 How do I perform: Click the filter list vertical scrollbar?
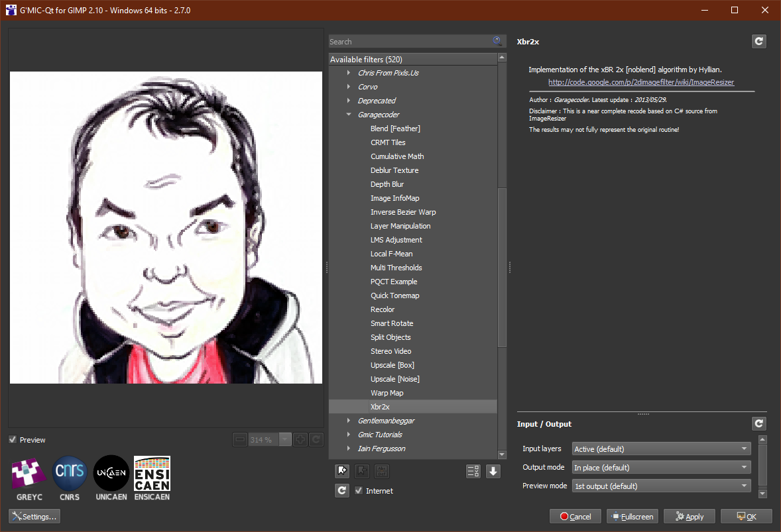pos(502,267)
